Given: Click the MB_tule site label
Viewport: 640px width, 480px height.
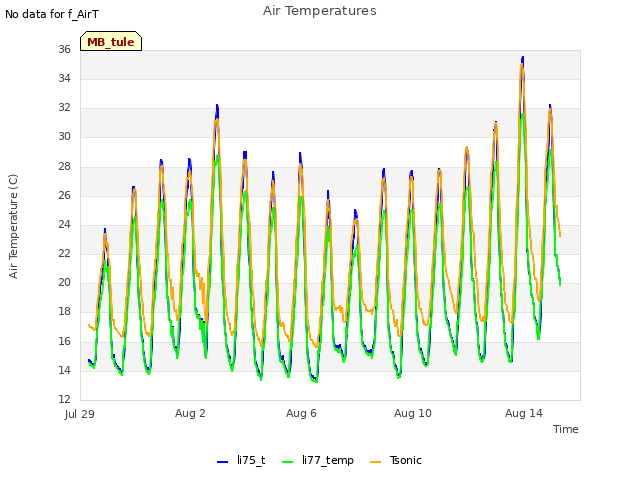Looking at the screenshot, I should 111,42.
